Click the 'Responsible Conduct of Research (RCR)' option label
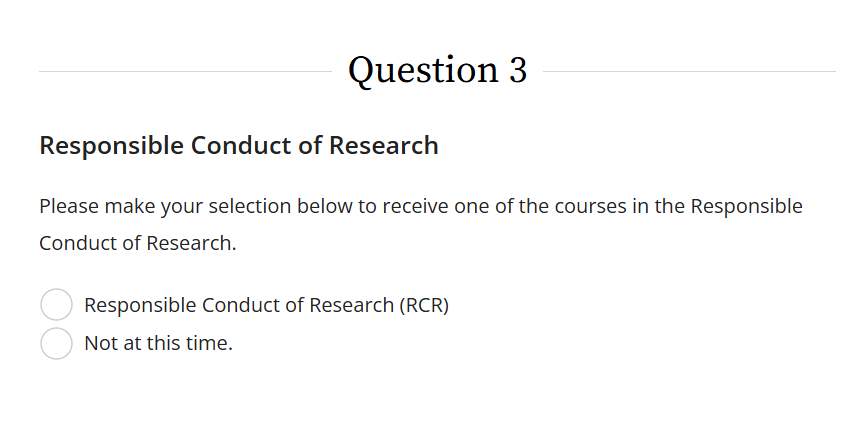The width and height of the screenshot is (866, 423). (266, 306)
